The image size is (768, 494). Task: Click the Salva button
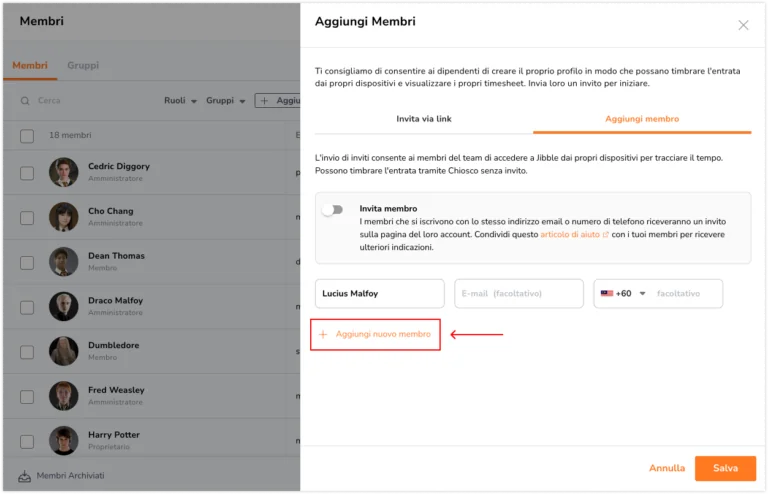coord(725,468)
